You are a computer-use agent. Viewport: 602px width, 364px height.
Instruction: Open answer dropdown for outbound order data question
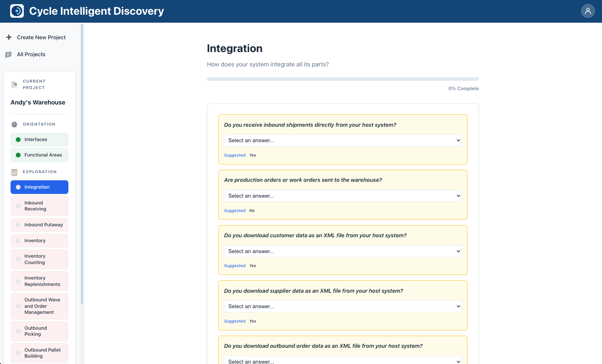343,360
